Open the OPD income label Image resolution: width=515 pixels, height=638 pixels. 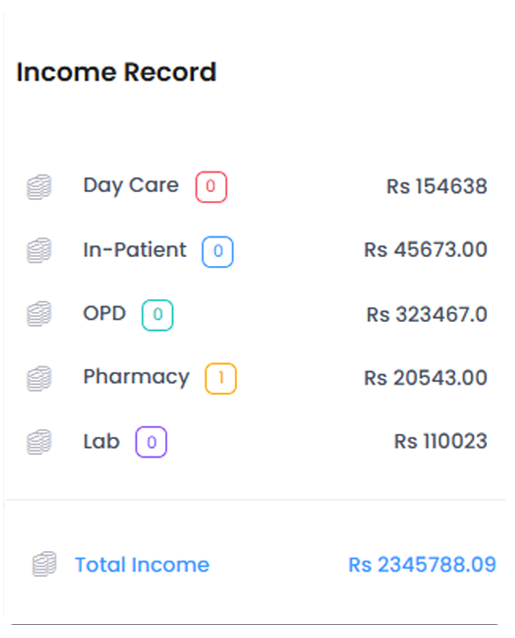tap(105, 313)
